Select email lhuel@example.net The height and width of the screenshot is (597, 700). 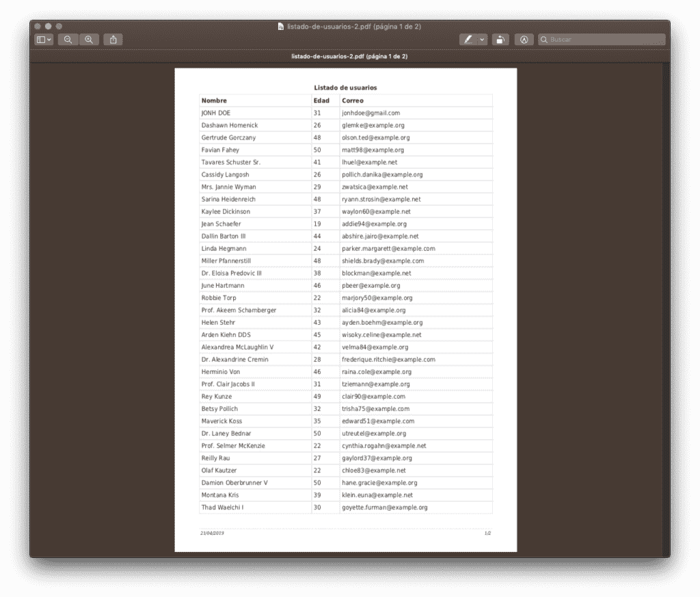pos(370,162)
